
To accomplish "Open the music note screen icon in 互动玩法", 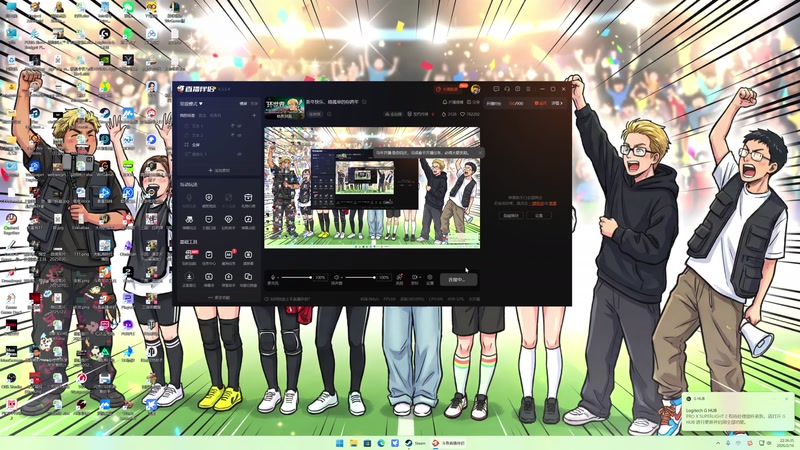I will pos(248,221).
